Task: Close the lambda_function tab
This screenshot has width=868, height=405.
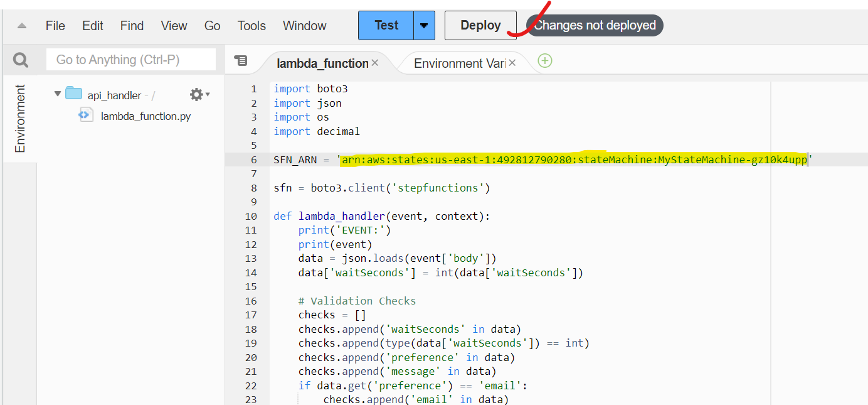Action: [375, 63]
